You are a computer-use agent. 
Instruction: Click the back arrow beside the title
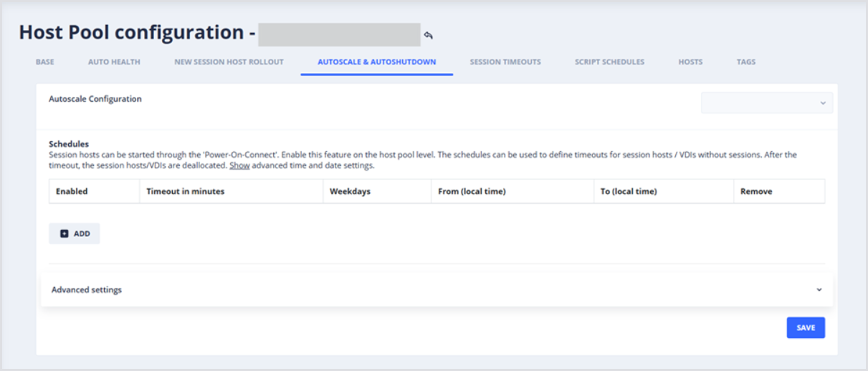pyautogui.click(x=429, y=35)
